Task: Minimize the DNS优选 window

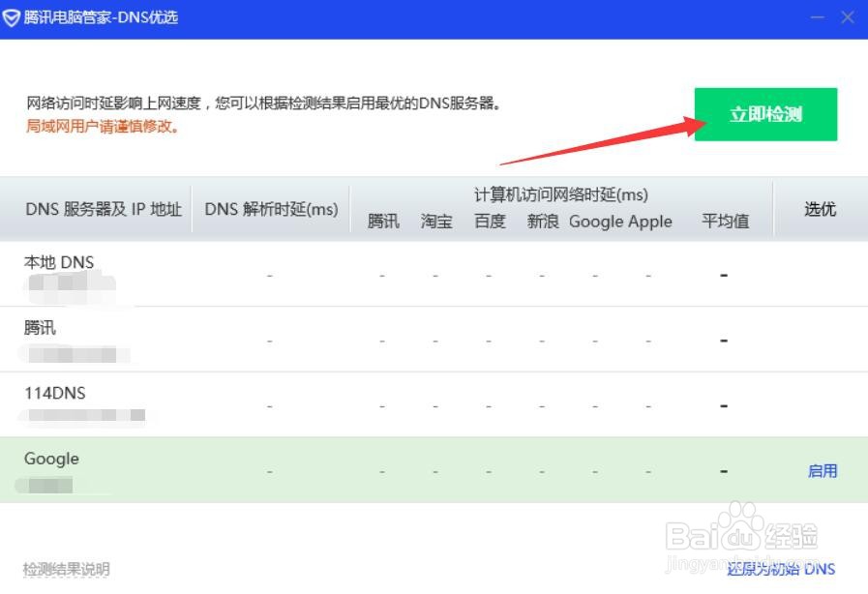Action: pos(817,17)
